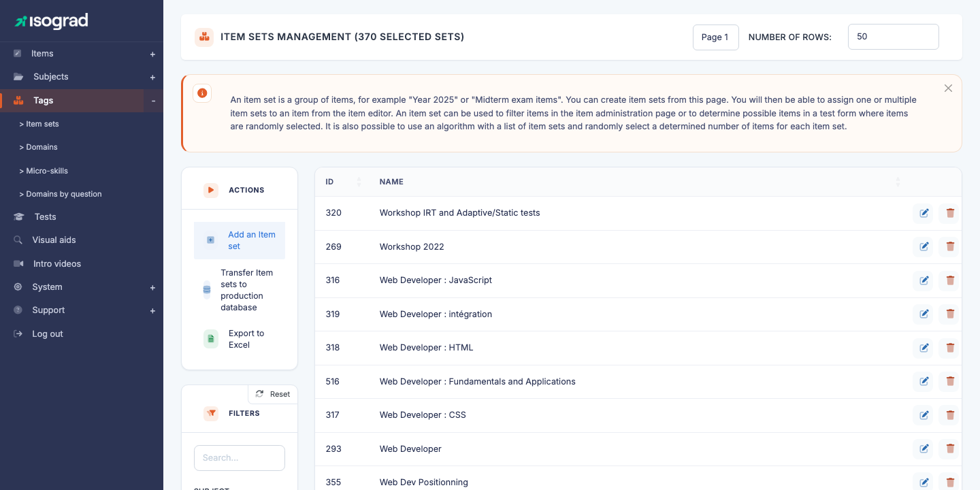Select Tags in the sidebar
This screenshot has height=490, width=980.
pyautogui.click(x=43, y=101)
